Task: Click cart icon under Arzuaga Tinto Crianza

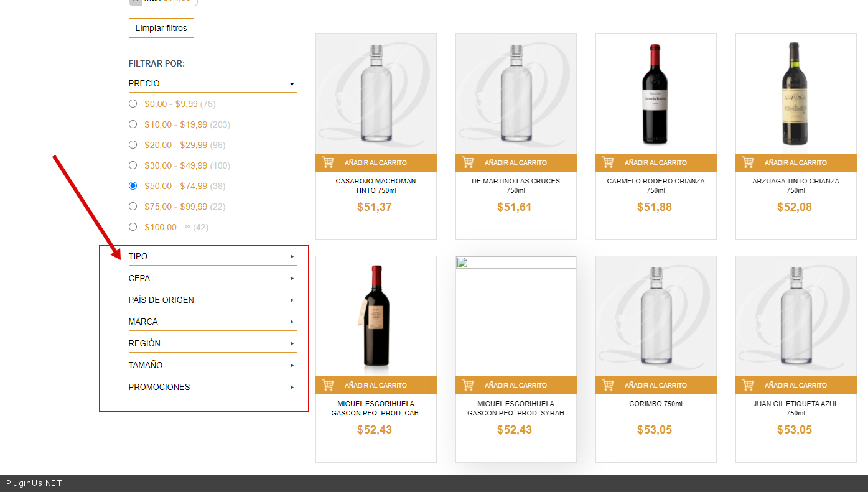Action: coord(748,162)
